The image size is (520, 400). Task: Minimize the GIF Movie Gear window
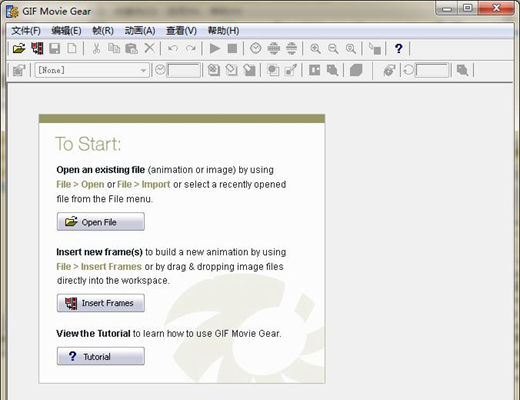click(x=447, y=8)
